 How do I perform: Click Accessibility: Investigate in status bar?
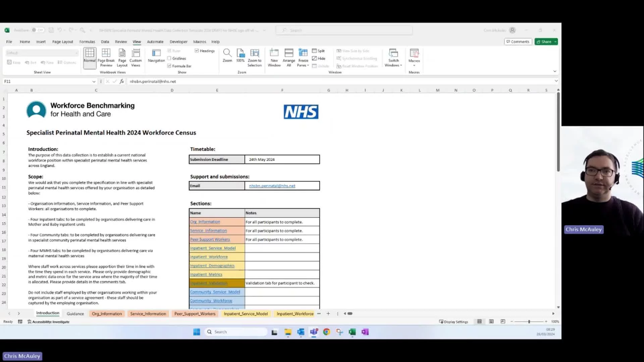tap(48, 322)
